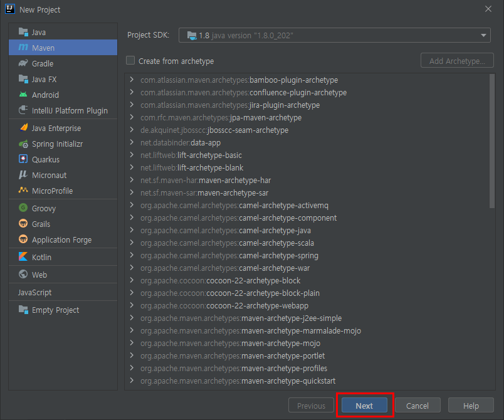
Task: Enable Create from archetype checkbox
Action: [x=130, y=60]
